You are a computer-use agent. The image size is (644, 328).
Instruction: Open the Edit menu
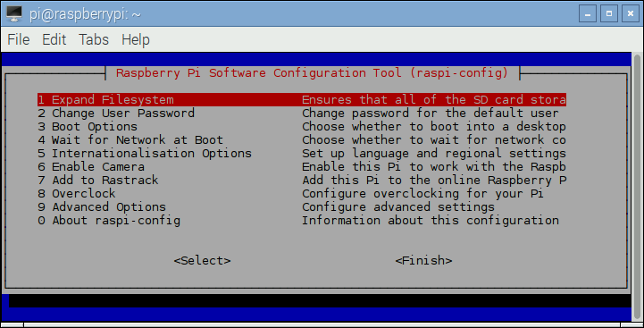tap(54, 40)
